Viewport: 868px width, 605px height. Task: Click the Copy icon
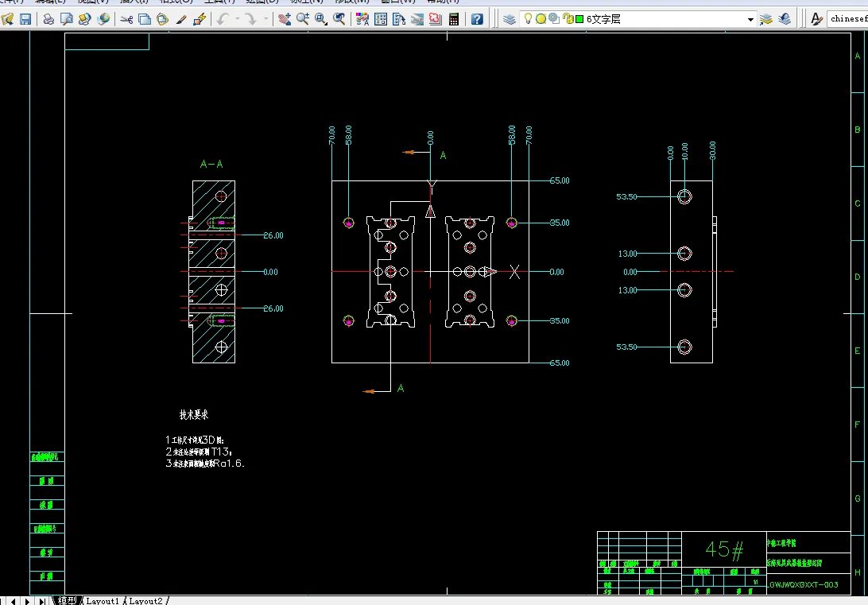tap(145, 19)
